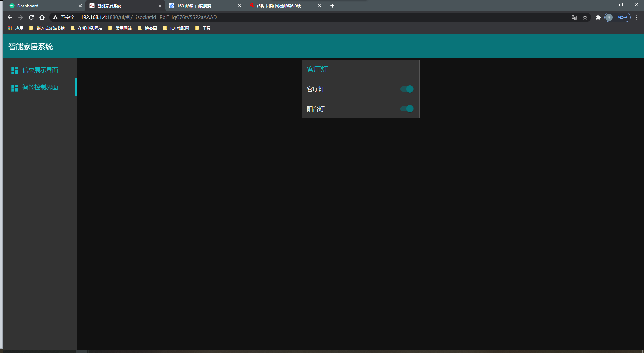This screenshot has height=353, width=644.
Task: Open the 应用 apps shortcut
Action: pos(16,28)
